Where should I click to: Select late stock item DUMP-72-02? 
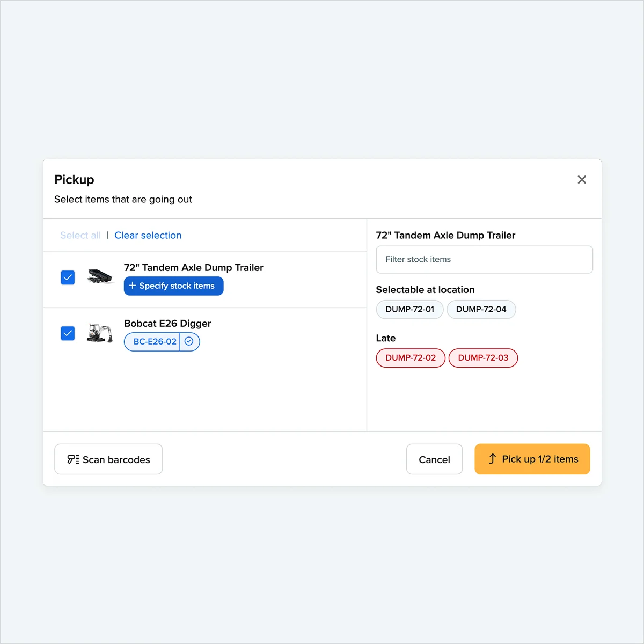[410, 357]
